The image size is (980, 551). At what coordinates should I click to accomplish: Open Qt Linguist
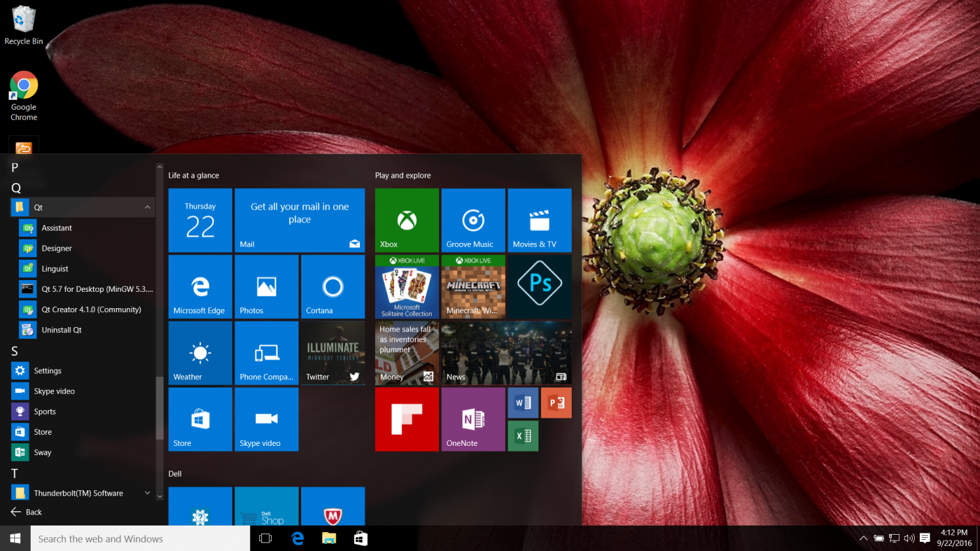56,268
